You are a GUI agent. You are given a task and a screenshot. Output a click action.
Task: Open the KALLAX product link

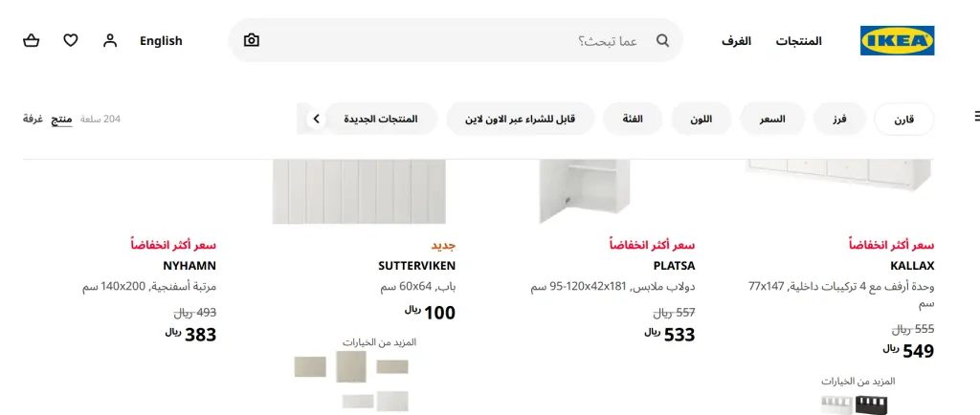point(912,266)
